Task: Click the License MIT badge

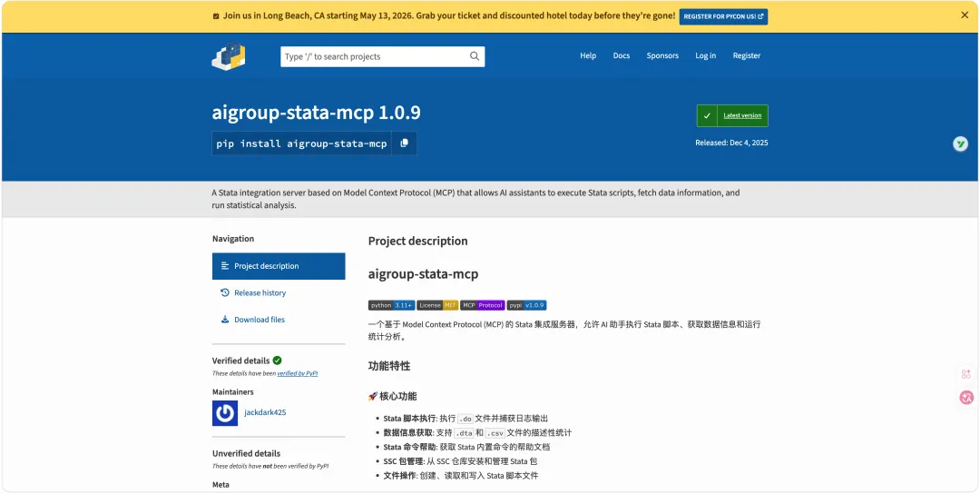Action: [x=437, y=305]
